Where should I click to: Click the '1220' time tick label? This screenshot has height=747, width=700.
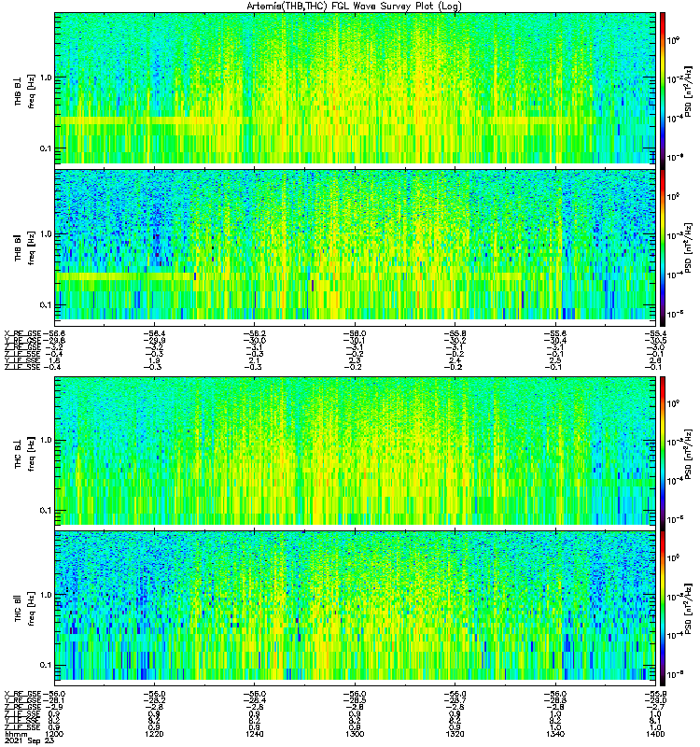[x=154, y=734]
